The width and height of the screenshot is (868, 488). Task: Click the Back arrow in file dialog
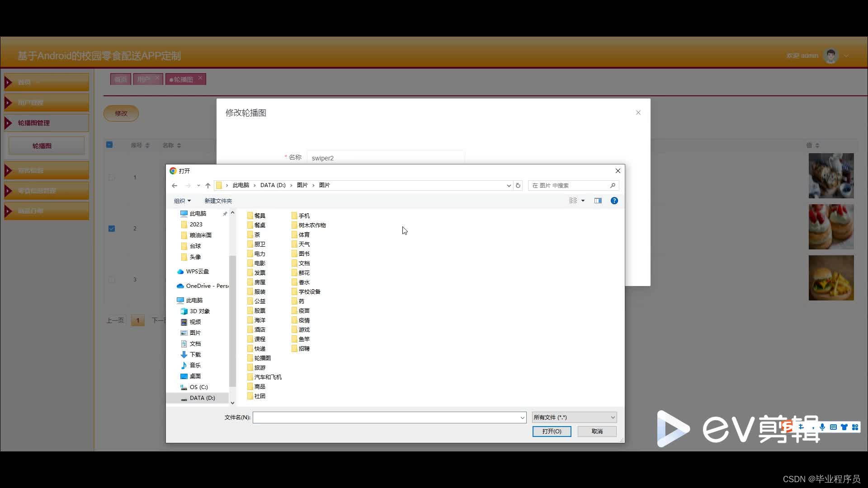click(x=175, y=186)
